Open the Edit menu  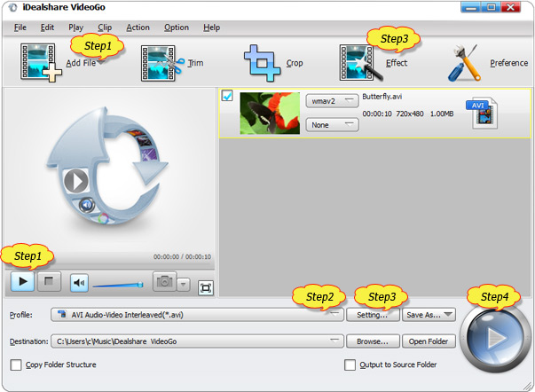(x=47, y=27)
